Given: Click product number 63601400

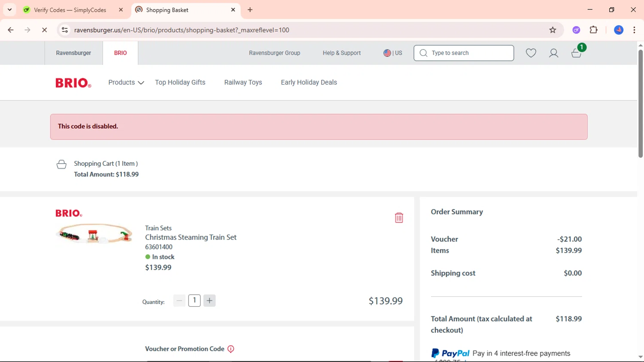Looking at the screenshot, I should click(159, 247).
